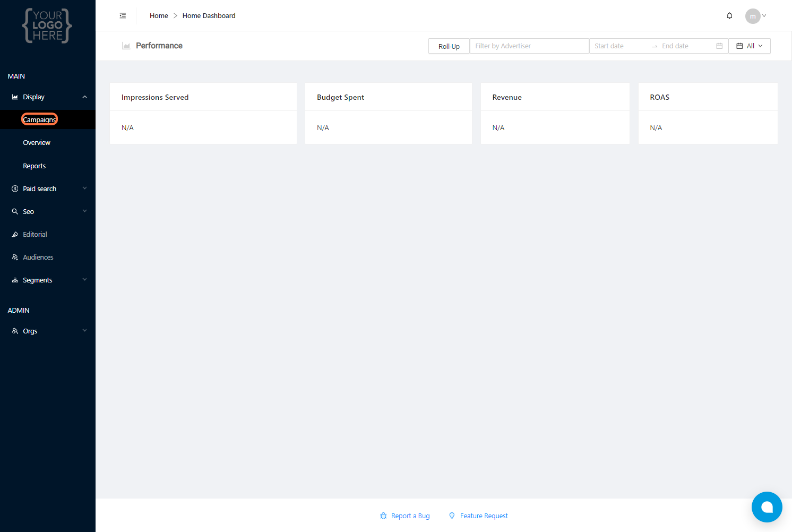Click the Paid search dollar icon
Screen dimensions: 792x532
pos(15,189)
